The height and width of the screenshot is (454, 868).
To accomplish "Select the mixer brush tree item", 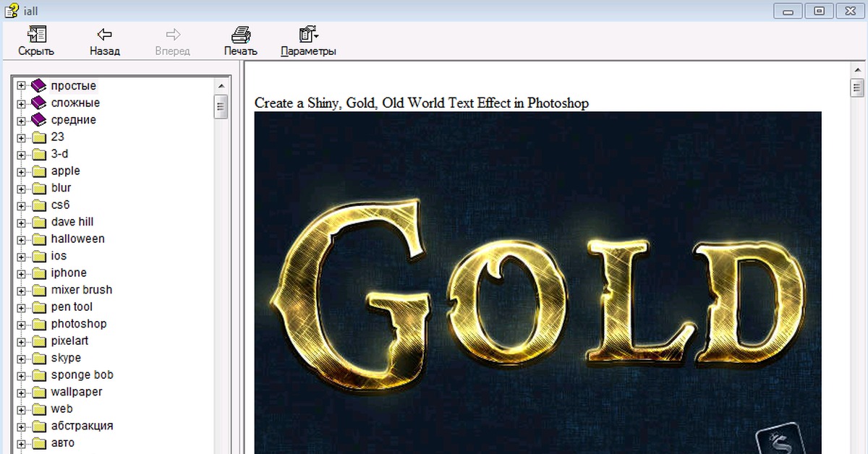I will (81, 290).
